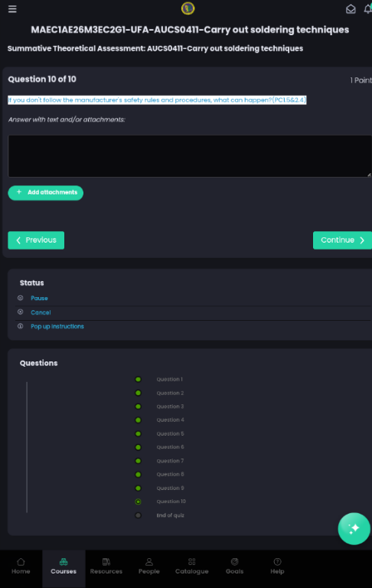Click the Cancel status icon
372x588 pixels.
(21, 312)
